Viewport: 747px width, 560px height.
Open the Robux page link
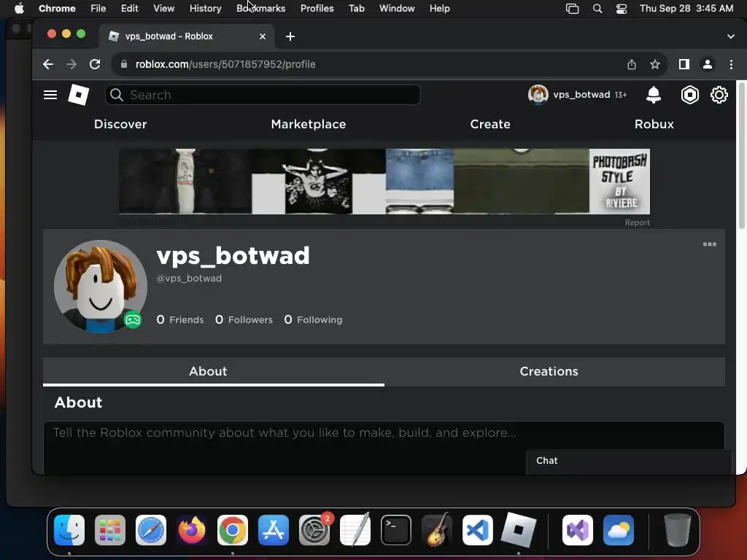(654, 124)
